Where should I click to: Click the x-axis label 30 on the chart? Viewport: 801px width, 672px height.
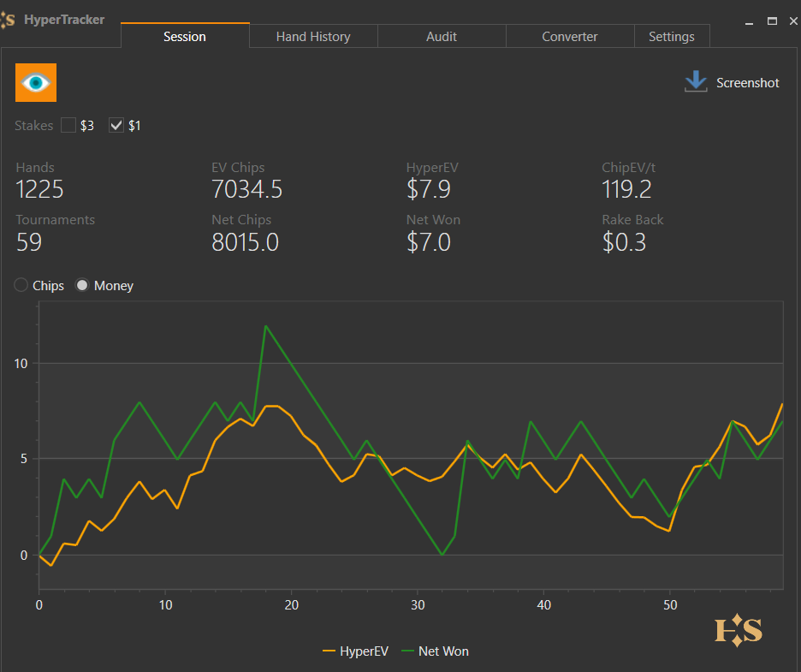pos(418,605)
